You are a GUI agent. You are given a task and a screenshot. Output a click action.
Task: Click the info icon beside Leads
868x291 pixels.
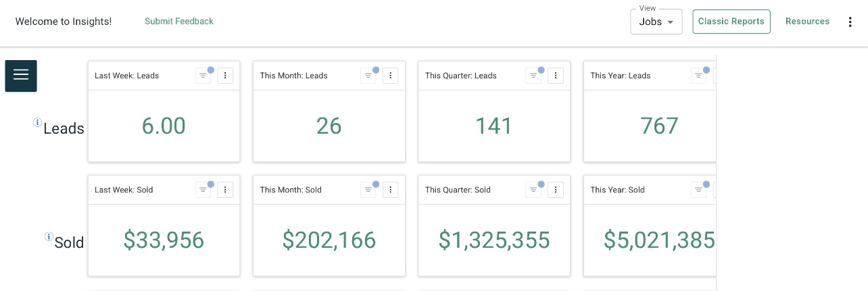38,122
